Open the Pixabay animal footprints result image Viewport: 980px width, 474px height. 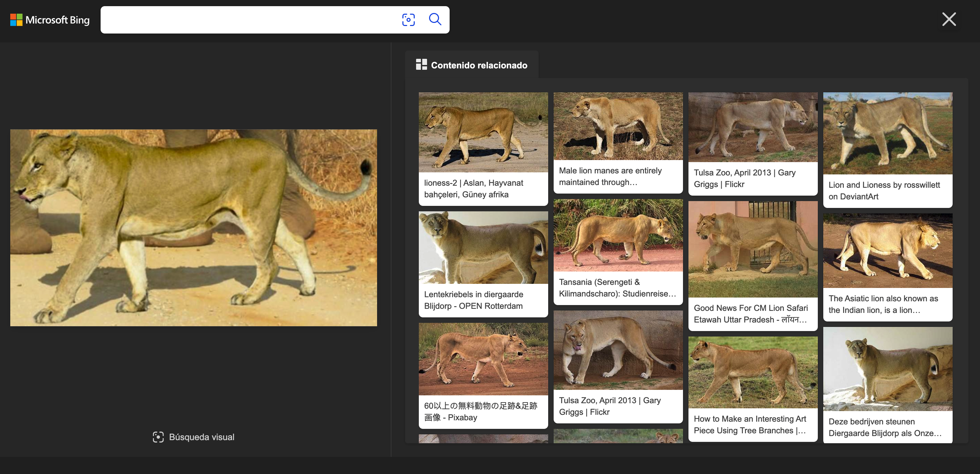[483, 359]
